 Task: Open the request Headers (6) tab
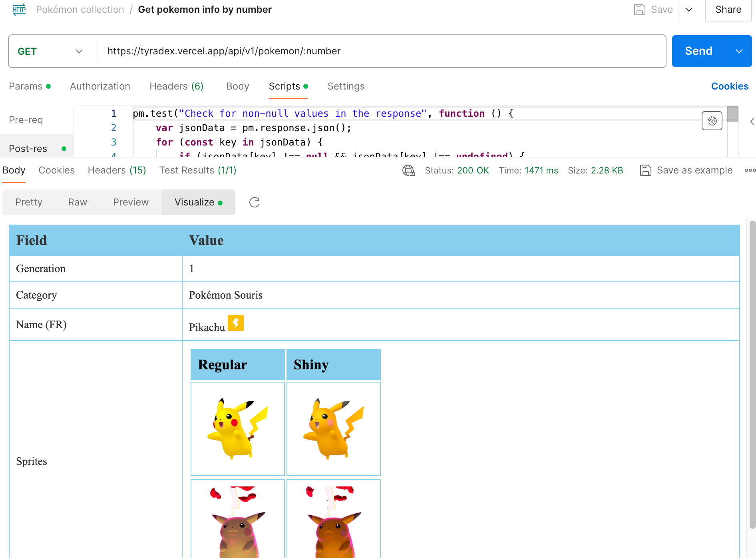[x=177, y=86]
